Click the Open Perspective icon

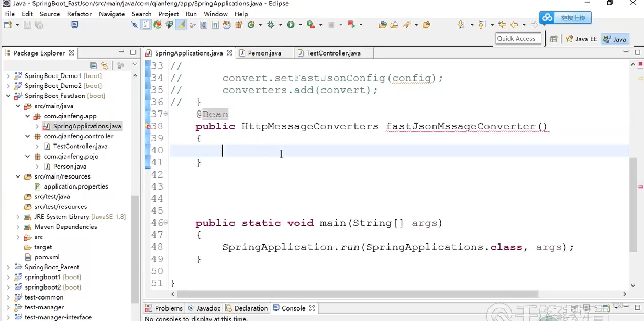[553, 39]
